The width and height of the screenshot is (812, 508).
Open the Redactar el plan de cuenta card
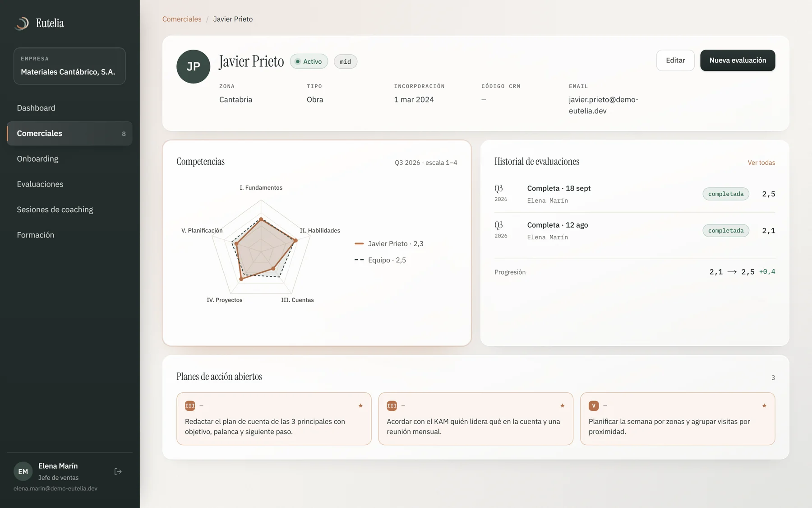click(274, 419)
